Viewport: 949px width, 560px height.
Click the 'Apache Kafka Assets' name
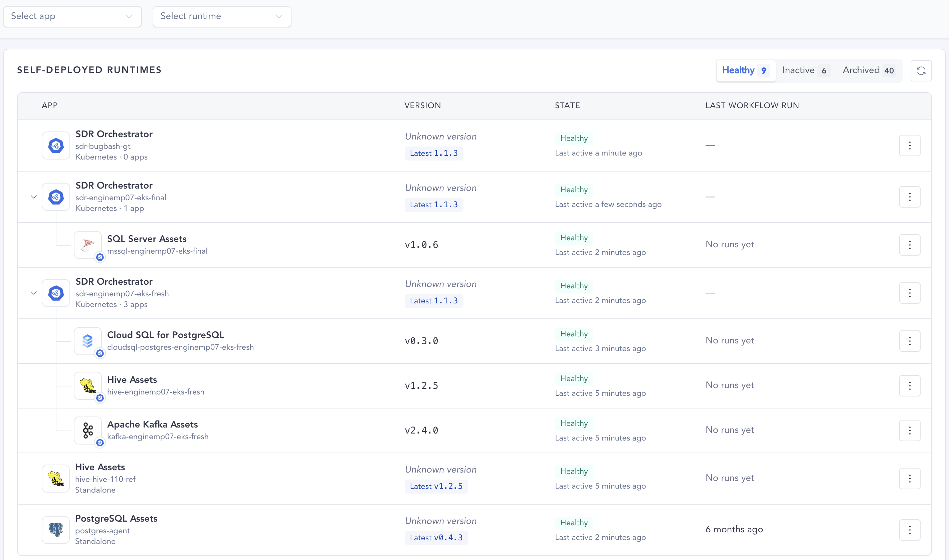pyautogui.click(x=153, y=425)
